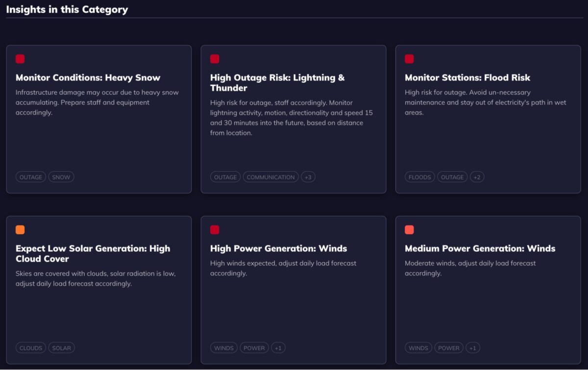
Task: Click the FLOODS tag chip
Action: click(419, 177)
